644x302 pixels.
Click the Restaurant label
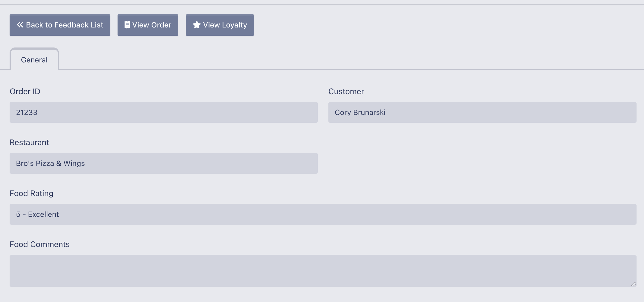pyautogui.click(x=29, y=142)
